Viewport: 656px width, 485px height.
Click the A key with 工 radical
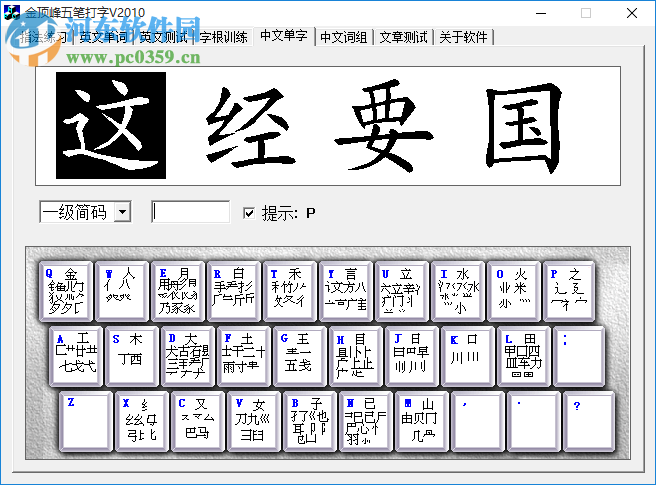coord(76,356)
